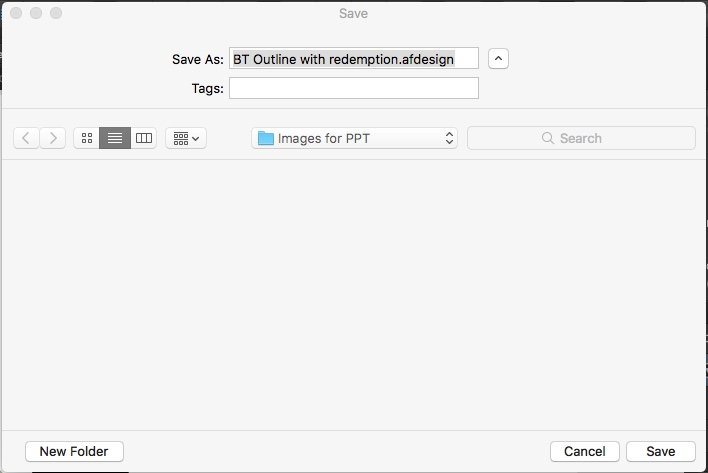Switch to icon grid view
This screenshot has height=473, width=708.
(87, 138)
